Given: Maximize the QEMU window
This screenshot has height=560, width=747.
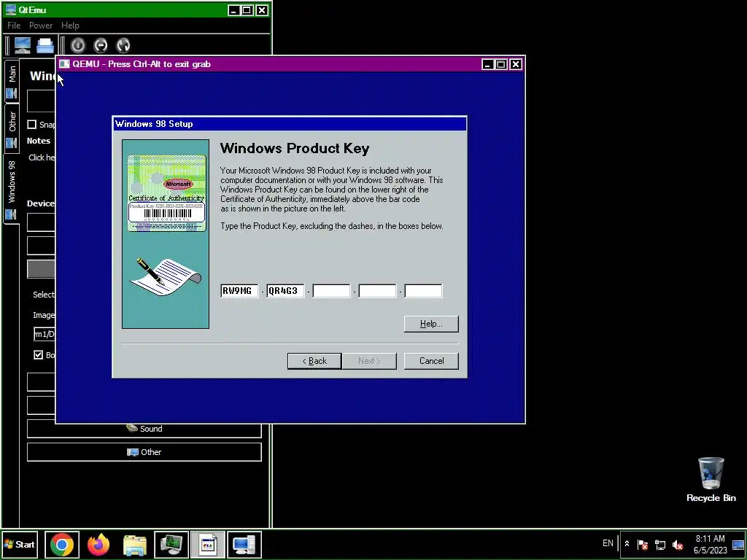Looking at the screenshot, I should coord(500,64).
